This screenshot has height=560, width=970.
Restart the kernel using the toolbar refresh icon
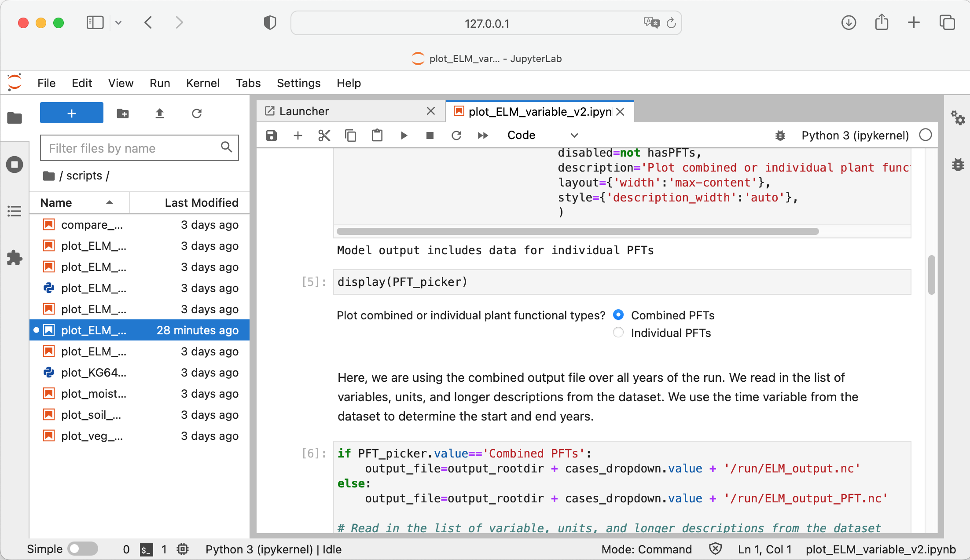pyautogui.click(x=456, y=135)
